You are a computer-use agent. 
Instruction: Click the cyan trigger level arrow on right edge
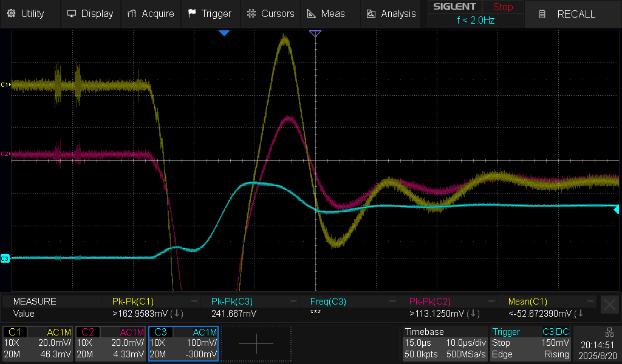point(617,210)
